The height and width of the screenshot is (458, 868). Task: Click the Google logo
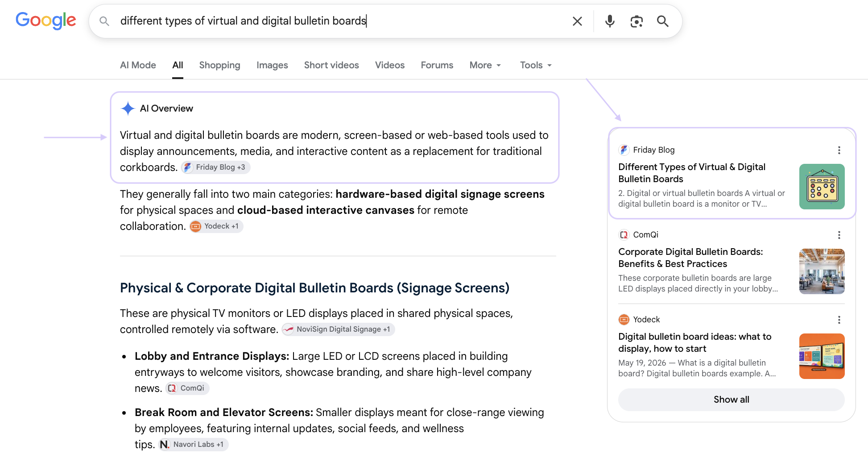[x=46, y=21]
